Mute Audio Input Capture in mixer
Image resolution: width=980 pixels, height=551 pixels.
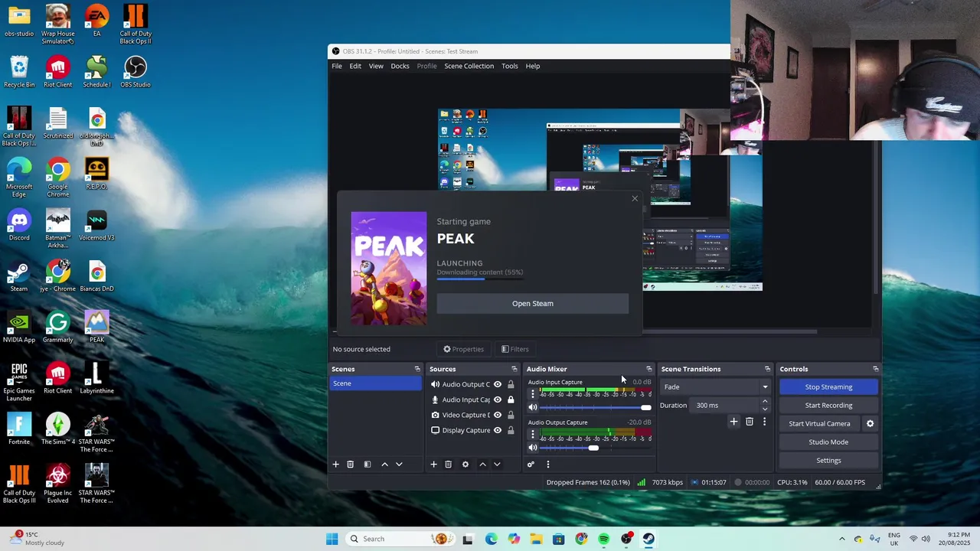(533, 407)
